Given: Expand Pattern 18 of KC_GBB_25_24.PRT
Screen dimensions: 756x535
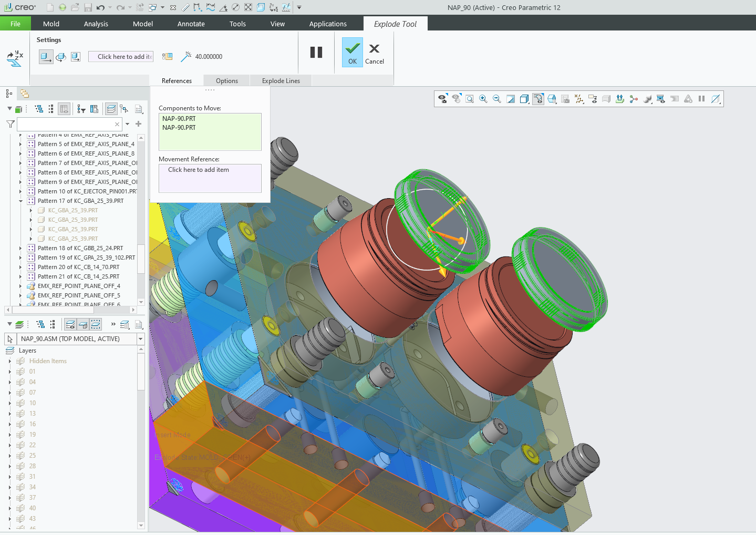Looking at the screenshot, I should click(21, 248).
